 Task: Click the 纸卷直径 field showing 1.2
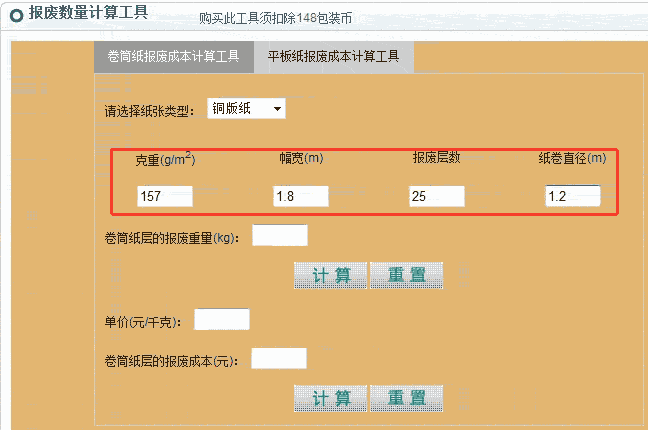click(572, 197)
